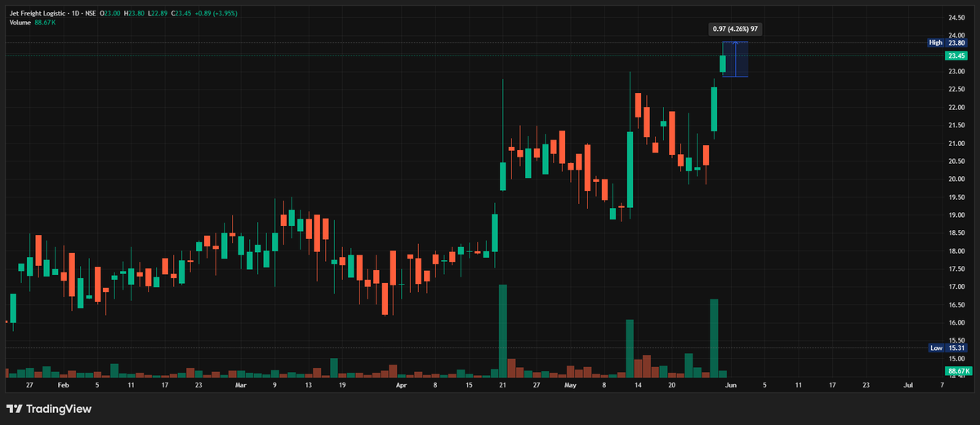Click date 7 on the time axis
Viewport: 980px width, 425px height.
pos(942,383)
